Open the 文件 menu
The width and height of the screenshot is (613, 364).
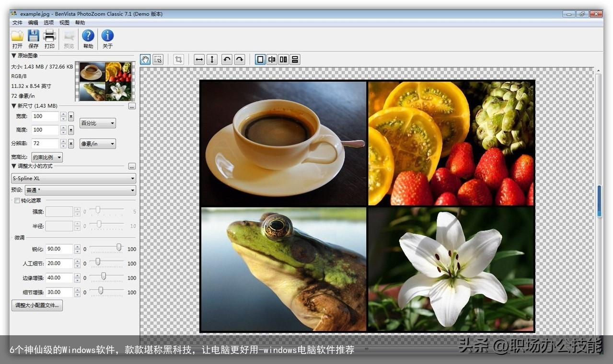coord(17,23)
